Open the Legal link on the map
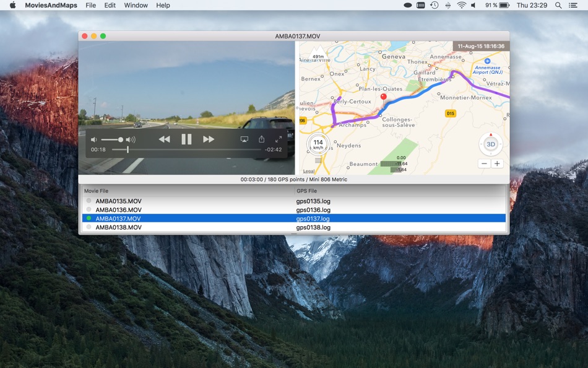 coord(309,171)
